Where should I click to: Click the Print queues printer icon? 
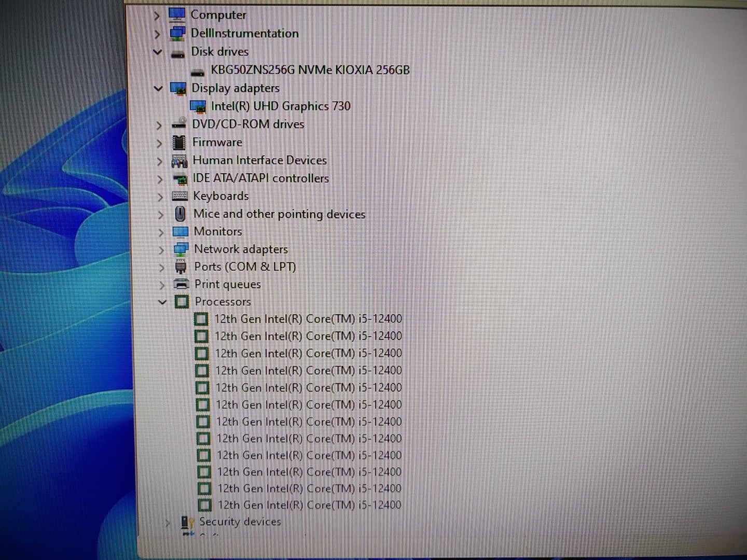point(182,284)
